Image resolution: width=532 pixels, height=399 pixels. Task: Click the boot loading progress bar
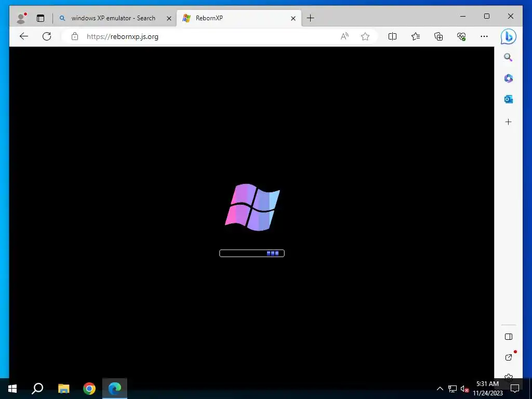click(252, 253)
